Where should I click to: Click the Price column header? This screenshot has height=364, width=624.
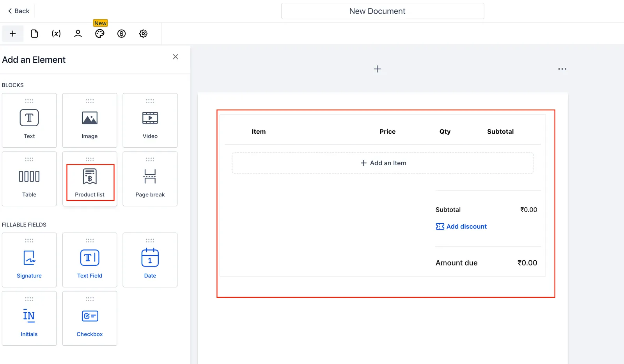click(x=388, y=132)
